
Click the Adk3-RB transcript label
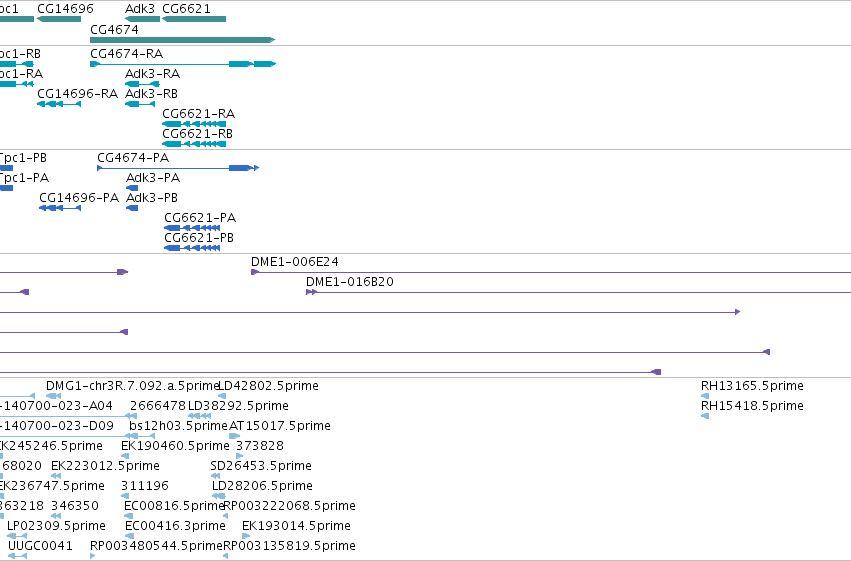coord(151,94)
